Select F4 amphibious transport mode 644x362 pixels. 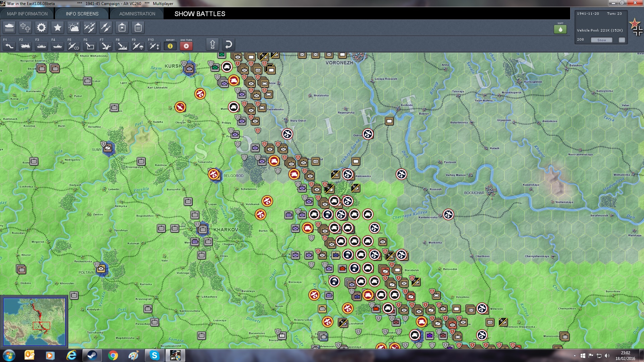[x=57, y=46]
